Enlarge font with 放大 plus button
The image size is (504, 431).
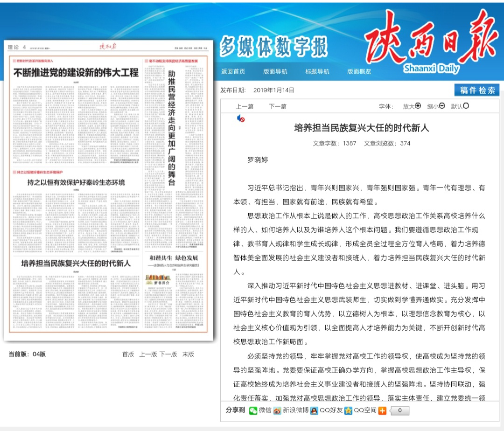pyautogui.click(x=418, y=106)
